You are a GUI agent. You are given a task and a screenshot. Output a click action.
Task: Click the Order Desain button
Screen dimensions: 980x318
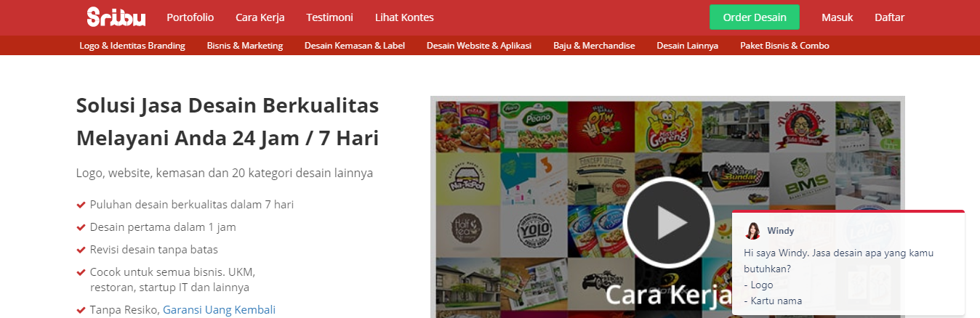[x=755, y=17]
